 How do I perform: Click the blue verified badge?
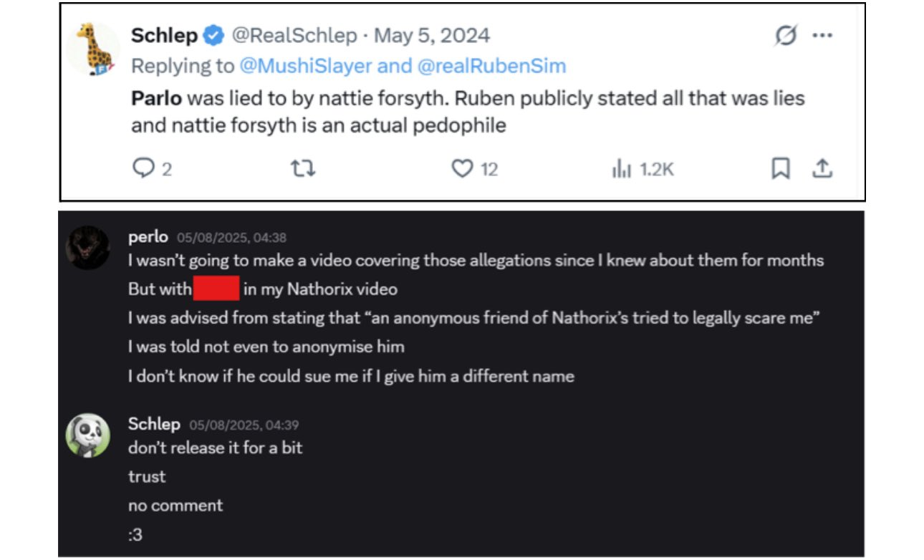click(214, 34)
